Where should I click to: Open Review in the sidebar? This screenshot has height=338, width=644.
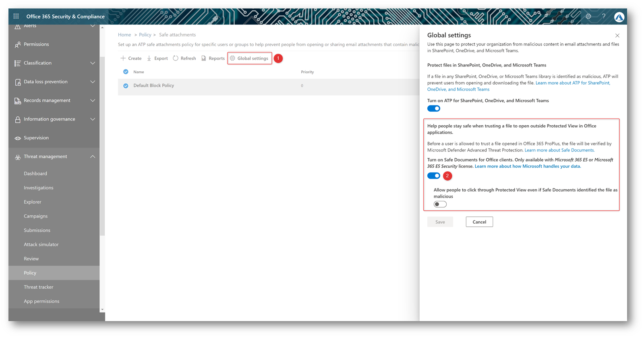pyautogui.click(x=31, y=259)
